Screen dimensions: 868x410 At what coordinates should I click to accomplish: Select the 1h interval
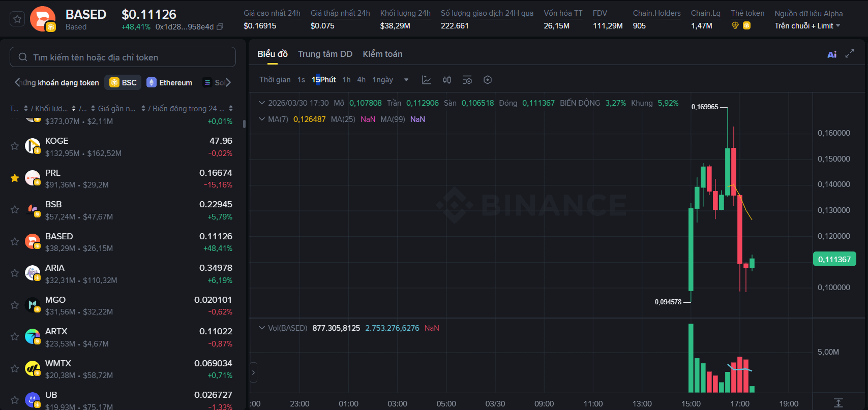(x=346, y=80)
